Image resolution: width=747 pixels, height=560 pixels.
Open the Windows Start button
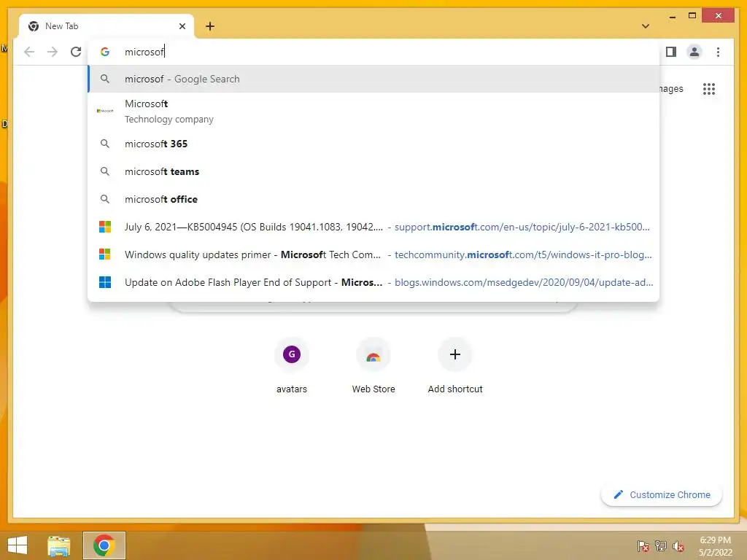pyautogui.click(x=18, y=545)
